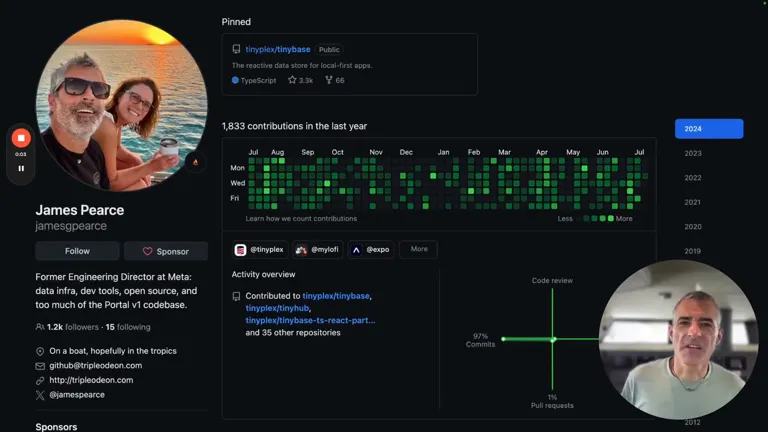The image size is (768, 432).
Task: Select the 2019 contribution year
Action: [x=693, y=251]
